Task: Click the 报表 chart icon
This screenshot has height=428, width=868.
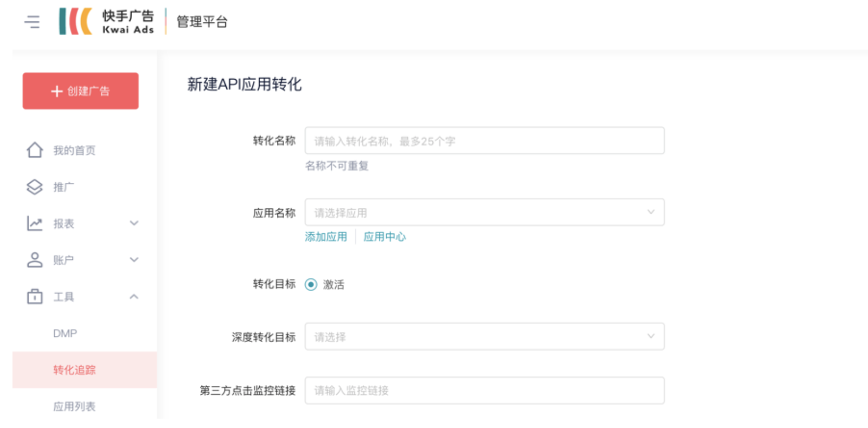Action: pyautogui.click(x=35, y=223)
